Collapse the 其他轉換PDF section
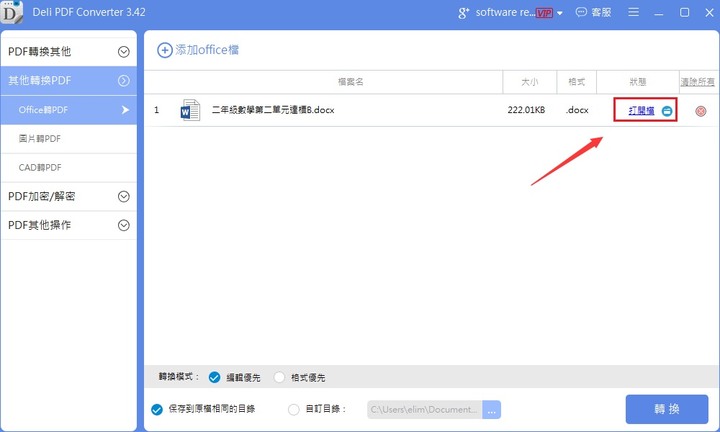Image resolution: width=720 pixels, height=432 pixels. pyautogui.click(x=69, y=80)
